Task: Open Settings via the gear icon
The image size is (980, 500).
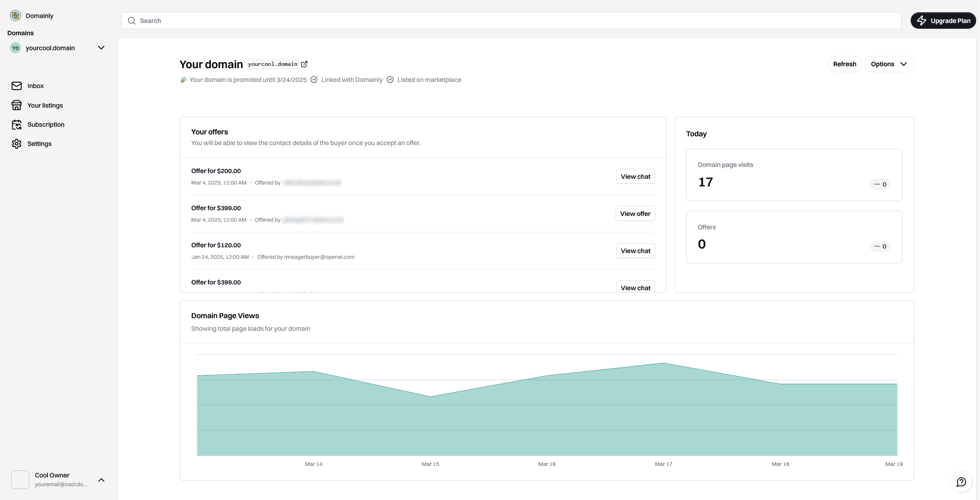Action: click(x=17, y=144)
